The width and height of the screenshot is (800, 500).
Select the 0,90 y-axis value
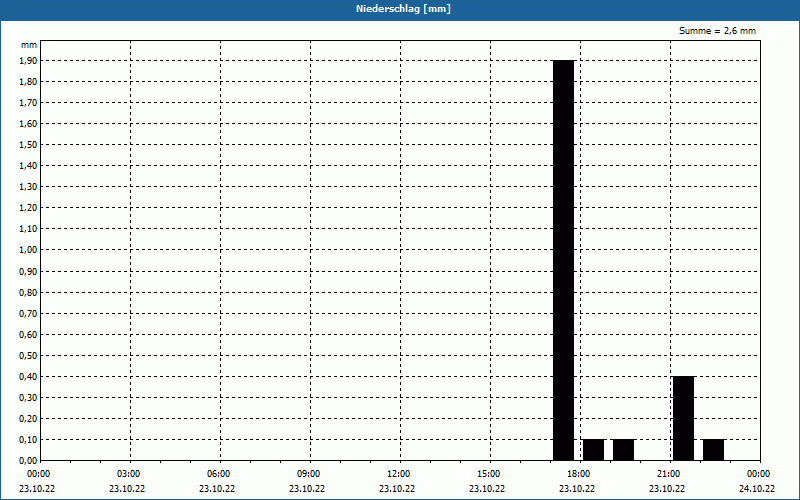pos(28,271)
